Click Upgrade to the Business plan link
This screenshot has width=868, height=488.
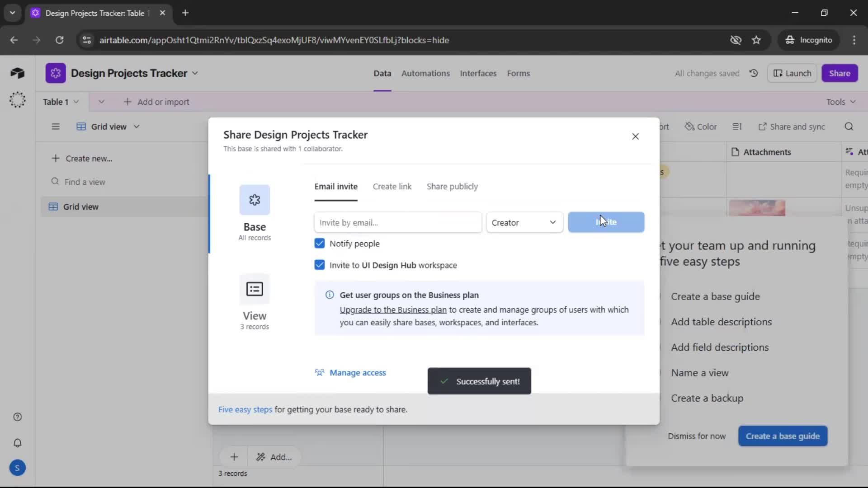point(392,310)
